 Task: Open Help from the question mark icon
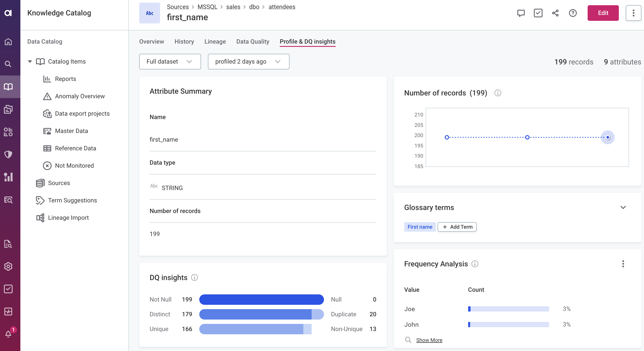[573, 13]
